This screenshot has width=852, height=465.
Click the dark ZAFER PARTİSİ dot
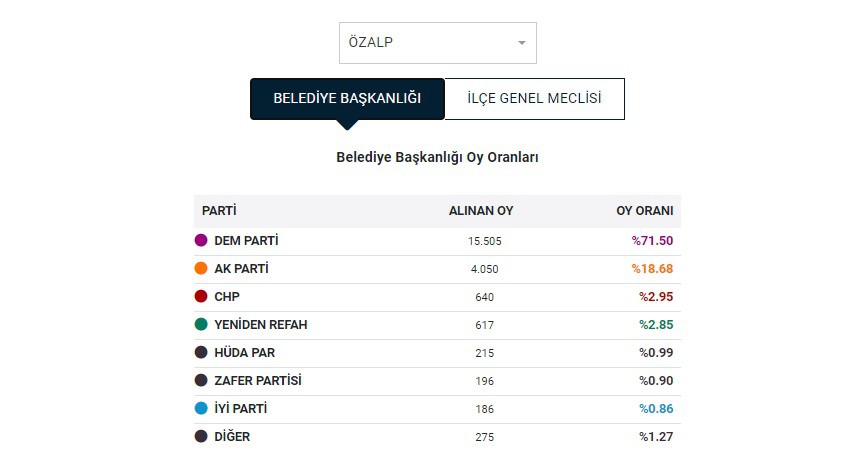pos(201,380)
